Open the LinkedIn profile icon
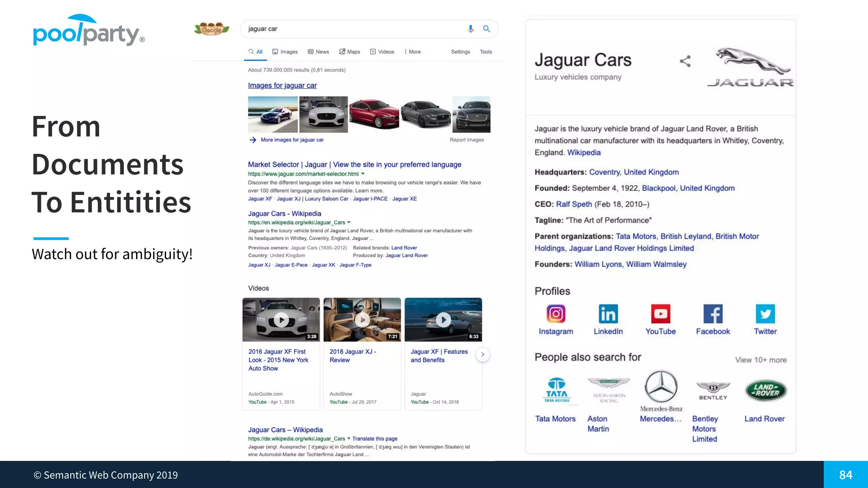 608,314
